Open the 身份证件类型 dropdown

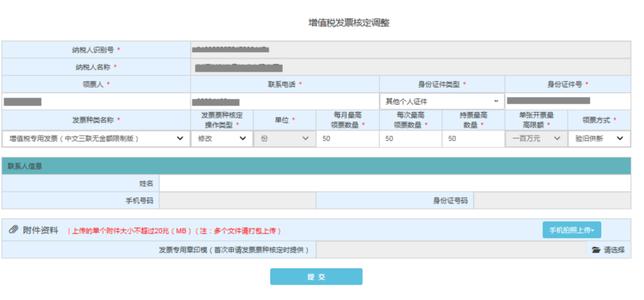[x=442, y=101]
